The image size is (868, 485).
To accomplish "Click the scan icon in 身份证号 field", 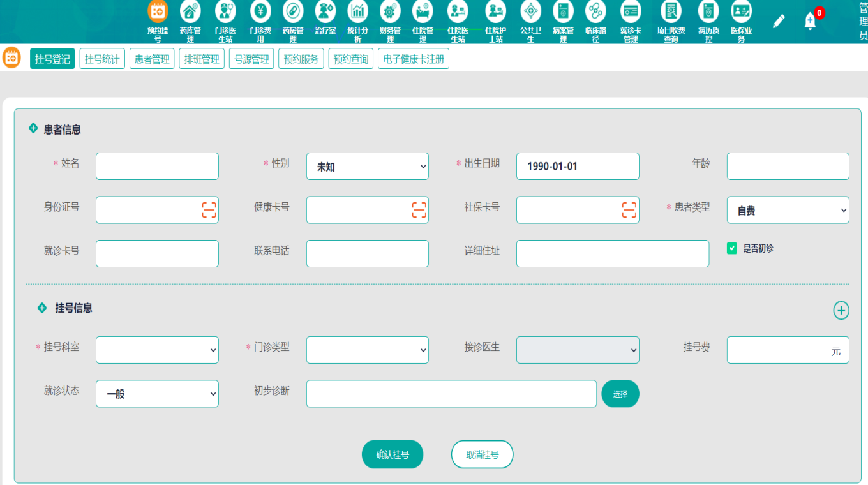I will pos(209,210).
